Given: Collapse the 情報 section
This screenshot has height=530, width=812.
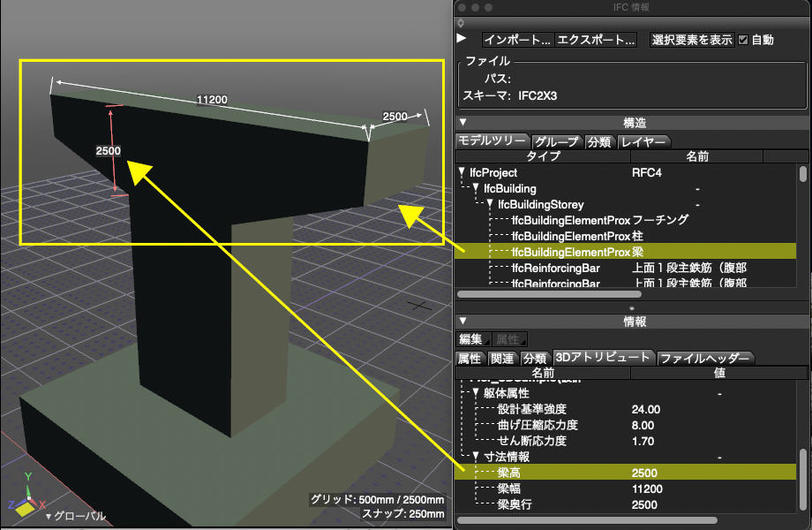Looking at the screenshot, I should click(x=463, y=322).
